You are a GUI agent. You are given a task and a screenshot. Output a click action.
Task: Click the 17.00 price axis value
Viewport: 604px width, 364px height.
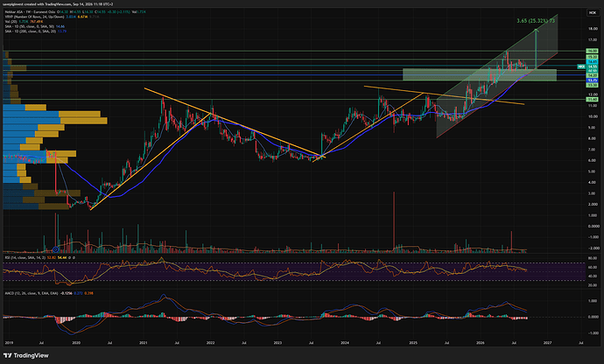pyautogui.click(x=593, y=39)
